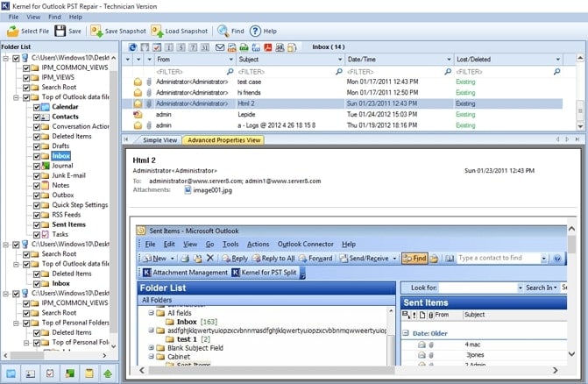Open image001.jpg attachment icon

click(x=188, y=190)
